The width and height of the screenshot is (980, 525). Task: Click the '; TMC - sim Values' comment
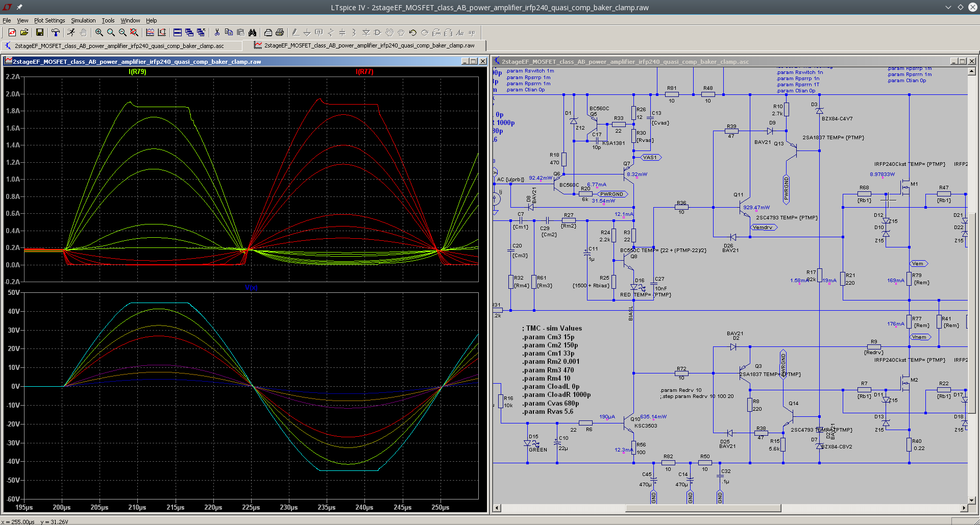pyautogui.click(x=552, y=329)
